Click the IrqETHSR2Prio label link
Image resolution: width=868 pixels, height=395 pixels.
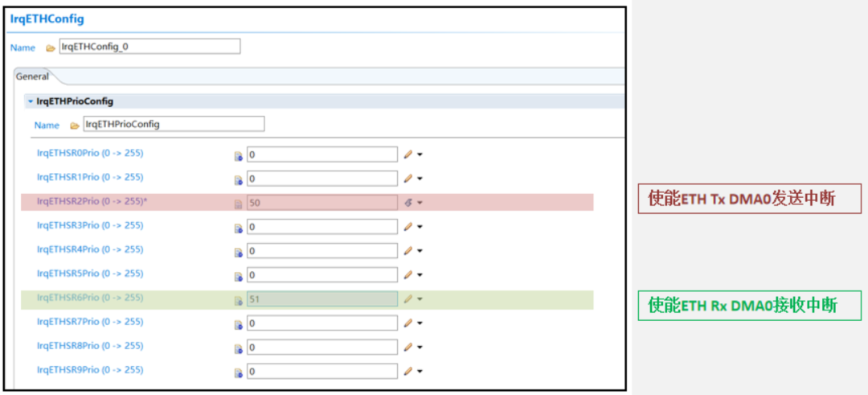pyautogui.click(x=92, y=201)
